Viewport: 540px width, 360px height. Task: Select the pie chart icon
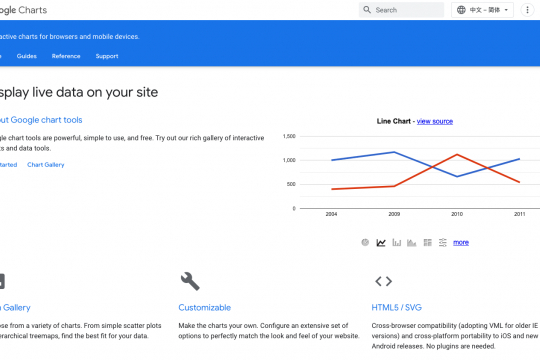coord(365,242)
